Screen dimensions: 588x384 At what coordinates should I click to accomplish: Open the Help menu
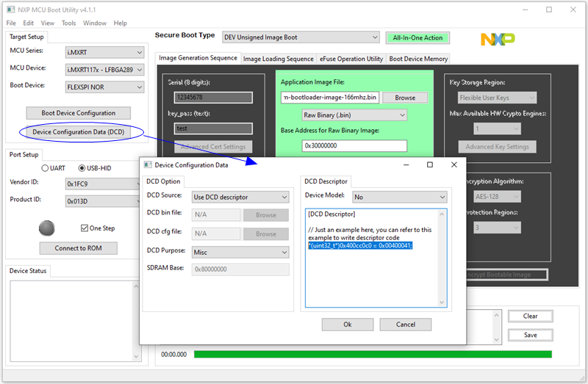(120, 23)
